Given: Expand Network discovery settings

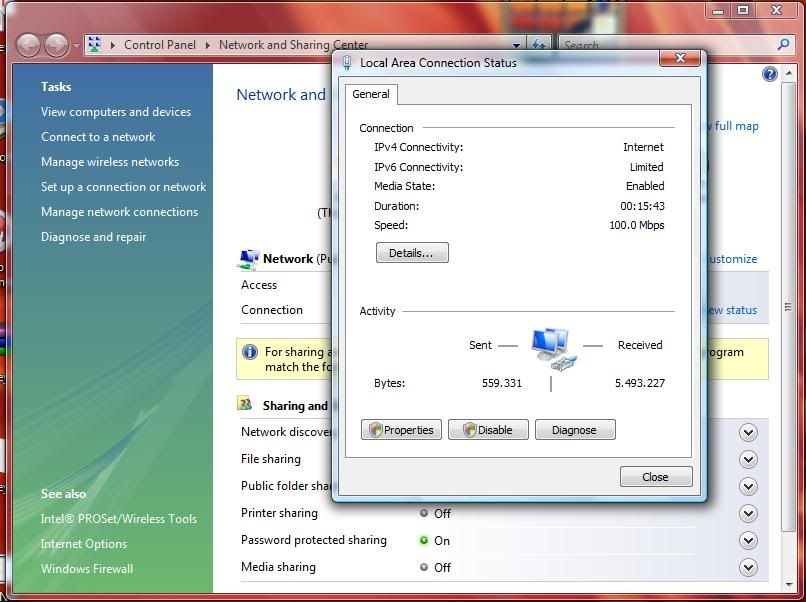Looking at the screenshot, I should [748, 433].
